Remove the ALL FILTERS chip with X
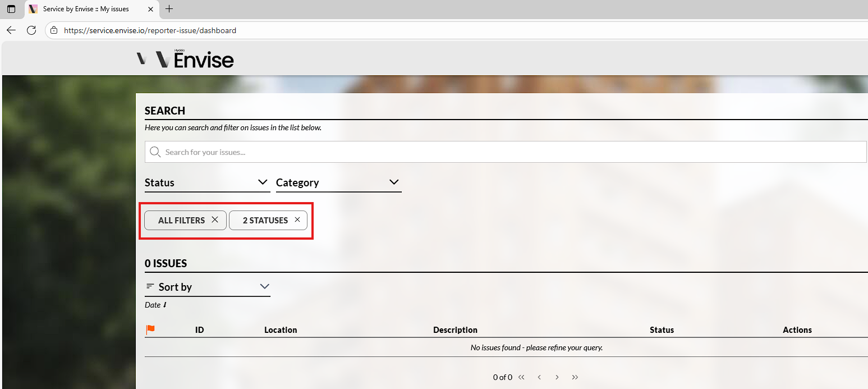Viewport: 868px width, 389px height. pos(215,220)
